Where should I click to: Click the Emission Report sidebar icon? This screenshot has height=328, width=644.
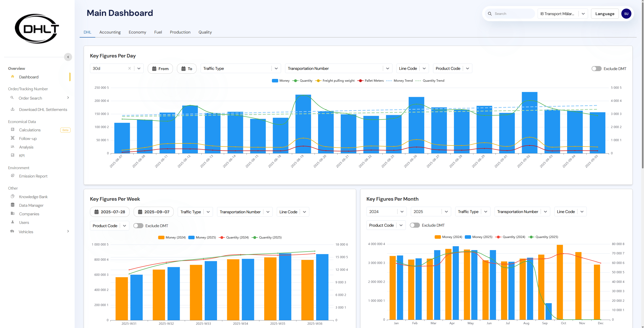coord(13,176)
